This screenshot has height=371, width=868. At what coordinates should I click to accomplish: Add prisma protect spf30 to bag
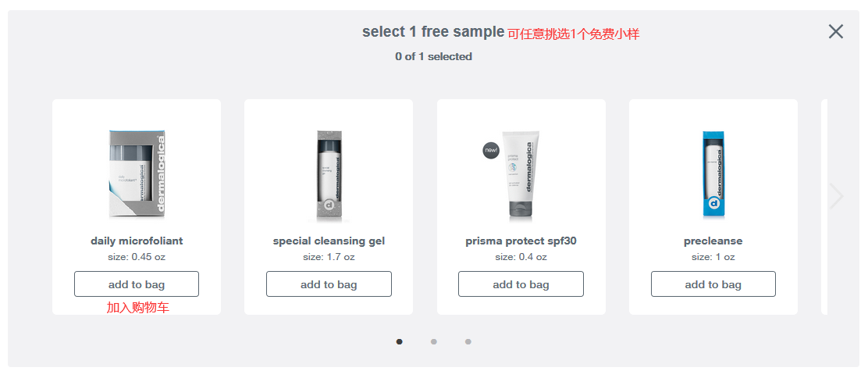point(521,284)
